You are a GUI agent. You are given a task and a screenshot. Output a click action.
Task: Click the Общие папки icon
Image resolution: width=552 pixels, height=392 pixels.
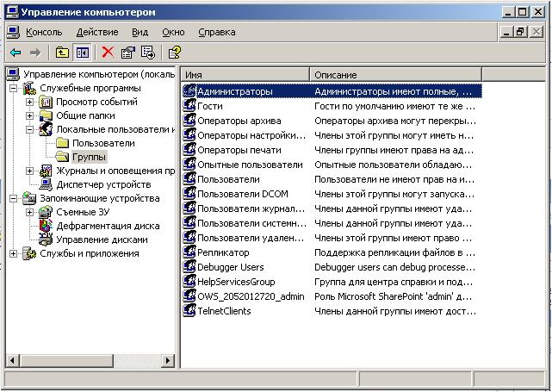click(x=46, y=115)
